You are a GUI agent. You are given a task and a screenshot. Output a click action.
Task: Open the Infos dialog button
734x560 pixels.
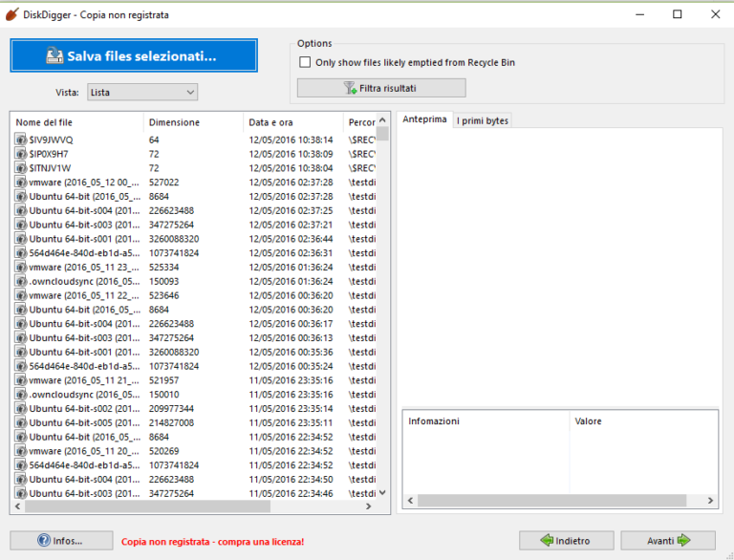point(61,540)
